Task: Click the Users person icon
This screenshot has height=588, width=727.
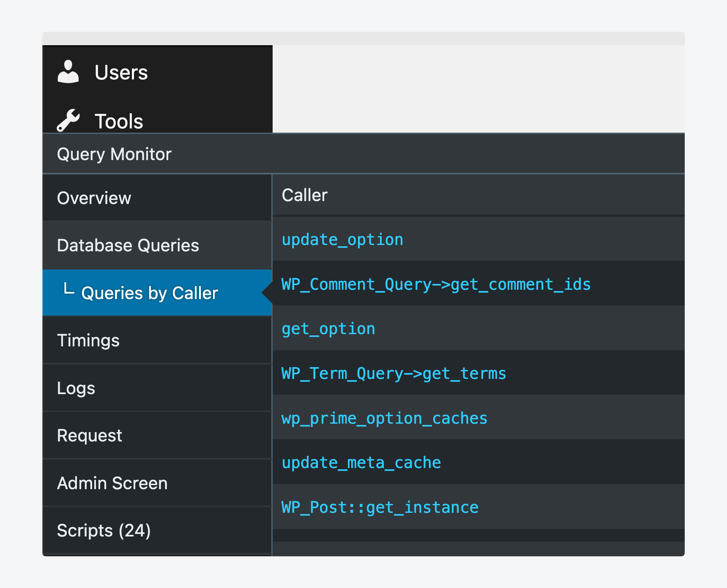Action: coord(68,71)
